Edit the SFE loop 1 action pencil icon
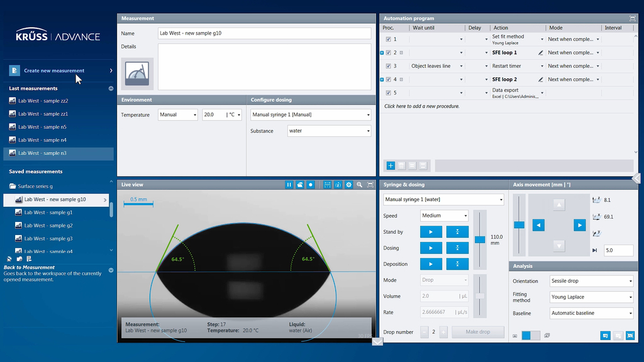The height and width of the screenshot is (362, 644). click(x=541, y=52)
